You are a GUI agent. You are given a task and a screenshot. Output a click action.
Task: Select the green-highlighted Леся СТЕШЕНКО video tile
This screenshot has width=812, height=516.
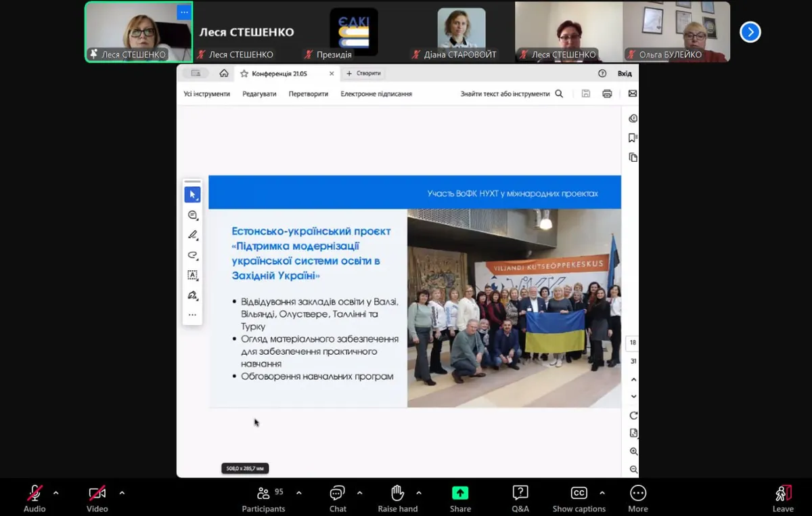pos(139,32)
